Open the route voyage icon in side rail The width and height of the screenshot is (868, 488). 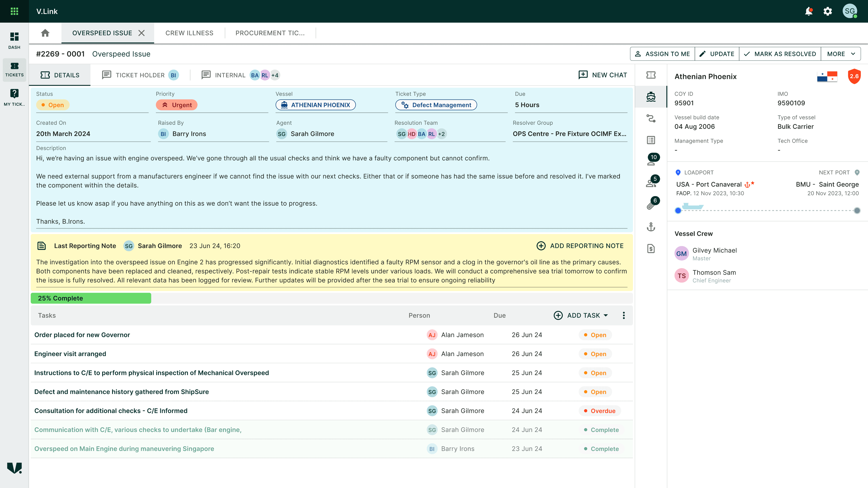click(651, 119)
